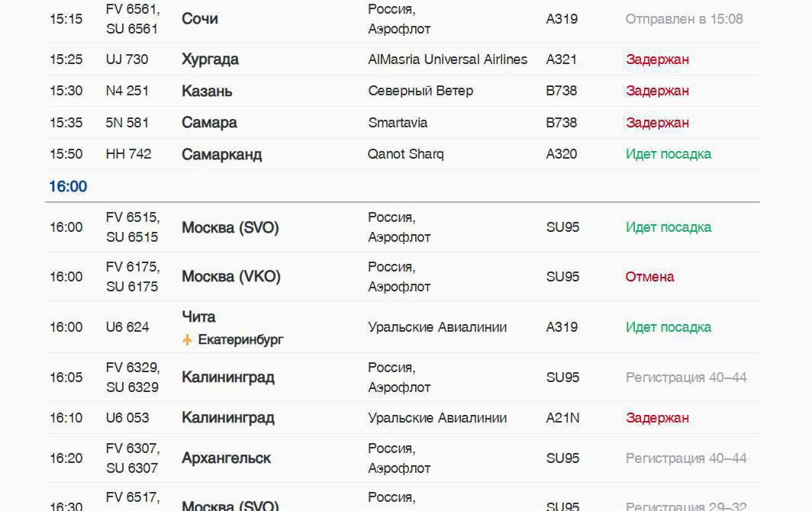Select the Москва (VKO) destination
The width and height of the screenshot is (812, 511).
point(230,277)
